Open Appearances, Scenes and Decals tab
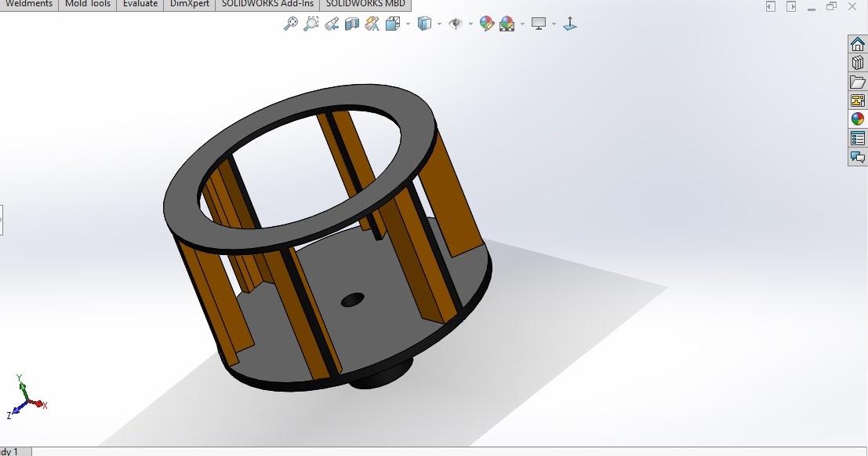868x456 pixels. click(x=858, y=119)
